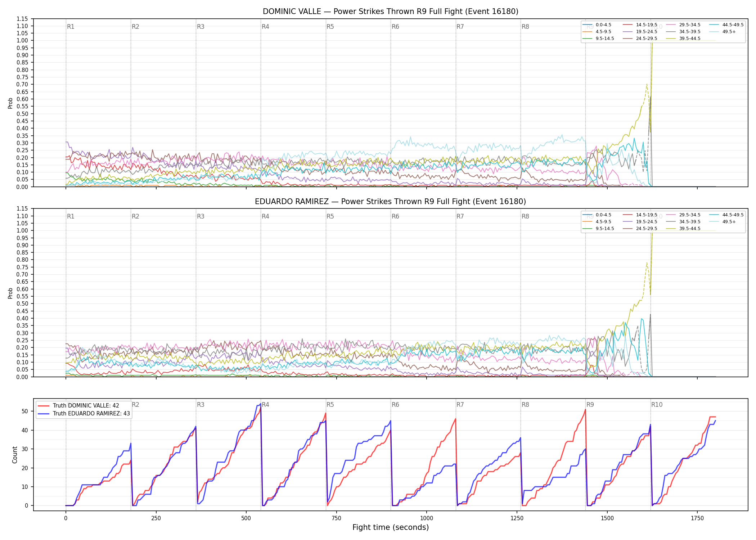Click the Fight time (seconds) axis label
756x540 pixels.
391,527
